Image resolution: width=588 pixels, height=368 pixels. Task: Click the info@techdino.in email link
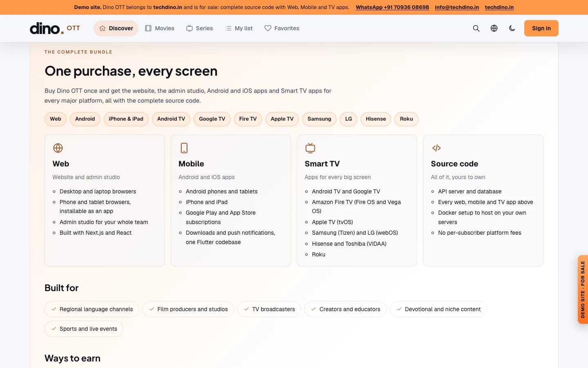(x=457, y=7)
